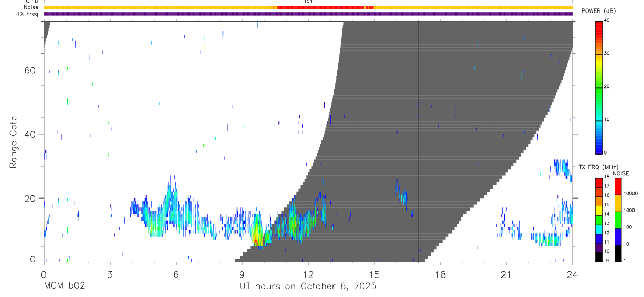The height and width of the screenshot is (297, 644).
Task: Click the 1000 noise scale label
Action: pyautogui.click(x=629, y=210)
